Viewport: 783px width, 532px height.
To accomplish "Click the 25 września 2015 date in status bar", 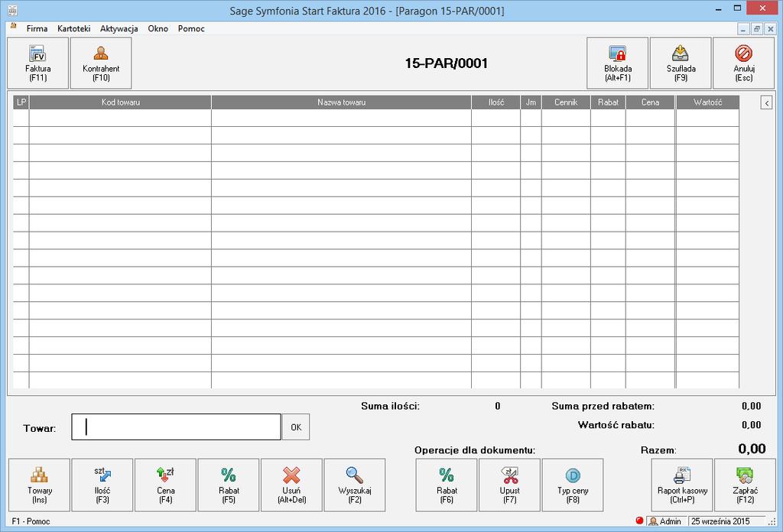I will click(720, 521).
